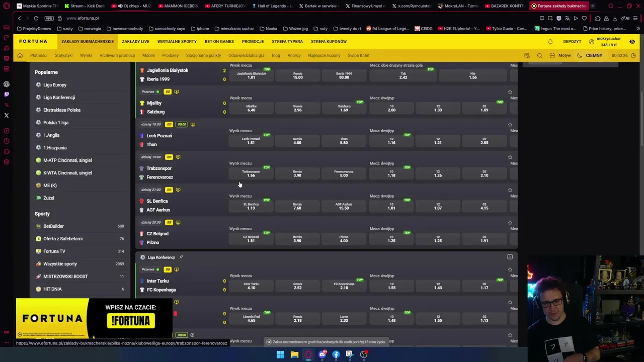Screen dimensions: 644x362
Task: Star the CZ Belgrad vs Pilzno match
Action: coord(510,223)
